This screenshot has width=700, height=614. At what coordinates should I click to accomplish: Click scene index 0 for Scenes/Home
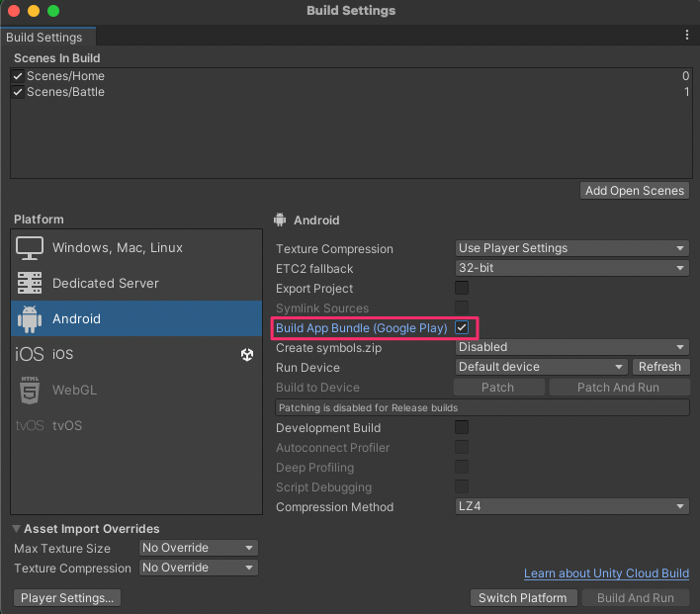pyautogui.click(x=686, y=76)
